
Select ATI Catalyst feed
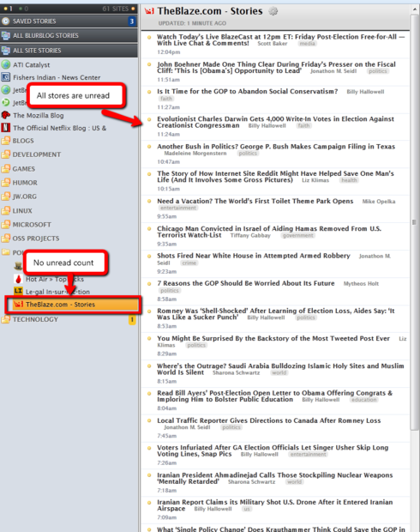click(69, 64)
